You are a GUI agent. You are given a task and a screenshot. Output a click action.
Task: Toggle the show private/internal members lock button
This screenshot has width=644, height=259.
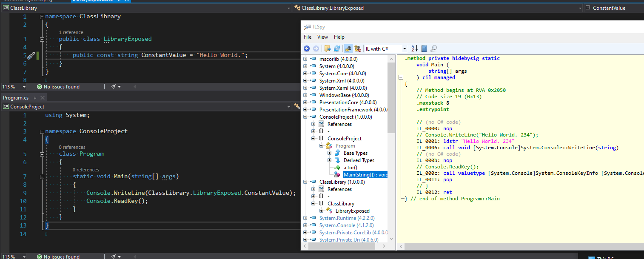tap(348, 48)
